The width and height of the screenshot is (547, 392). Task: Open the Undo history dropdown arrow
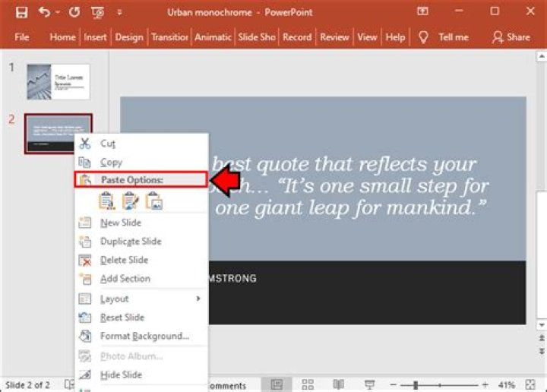(57, 12)
